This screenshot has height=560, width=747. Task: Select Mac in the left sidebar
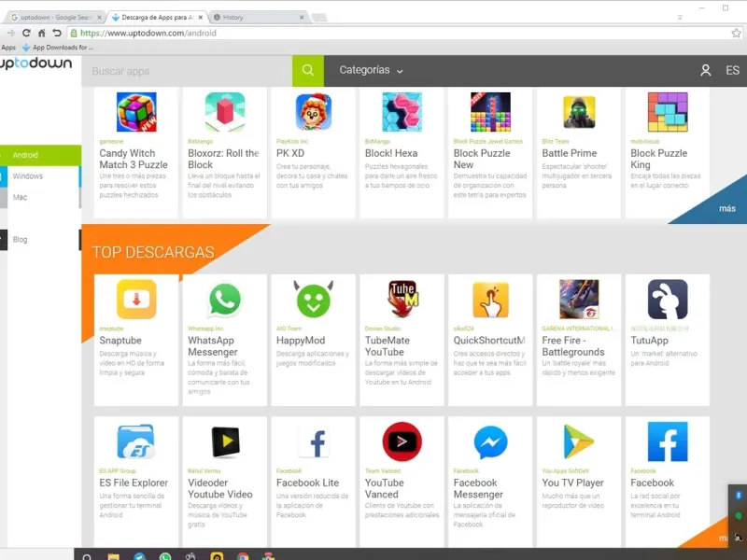coord(40,197)
